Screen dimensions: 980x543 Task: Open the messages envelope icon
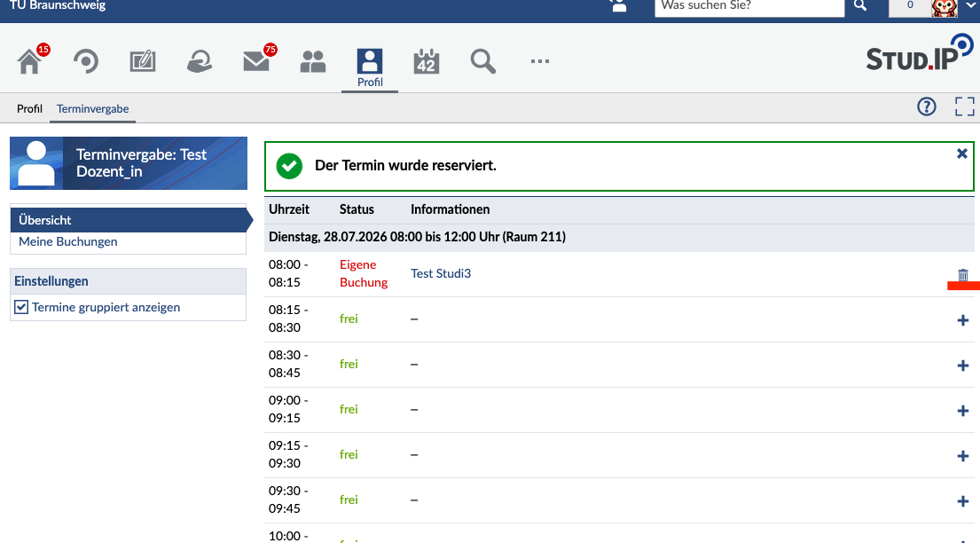coord(256,61)
